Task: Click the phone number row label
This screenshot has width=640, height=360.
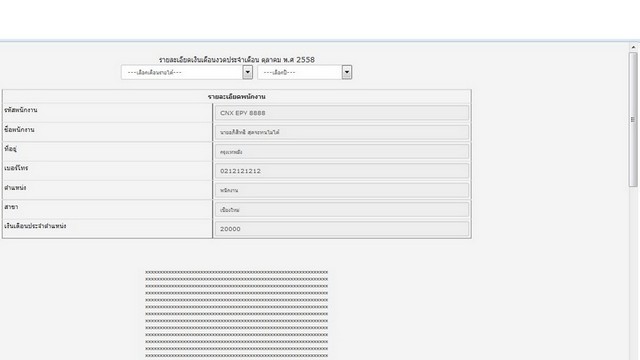Action: point(16,168)
